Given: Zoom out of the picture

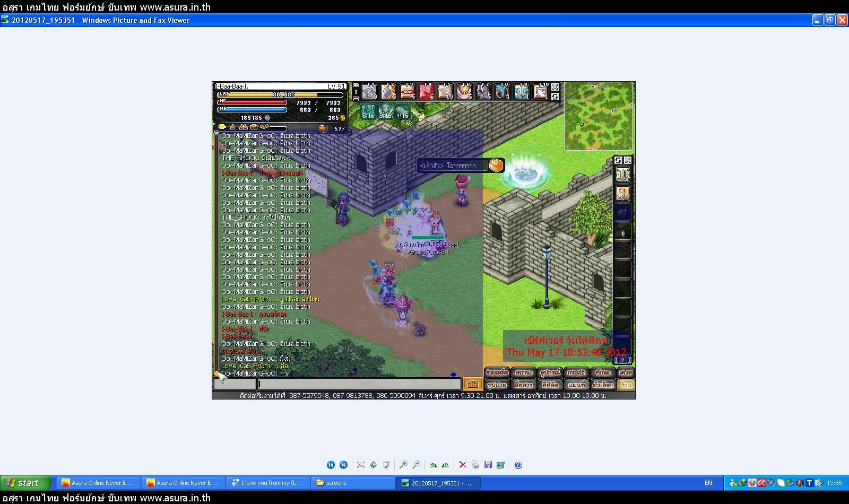Looking at the screenshot, I should (x=416, y=465).
